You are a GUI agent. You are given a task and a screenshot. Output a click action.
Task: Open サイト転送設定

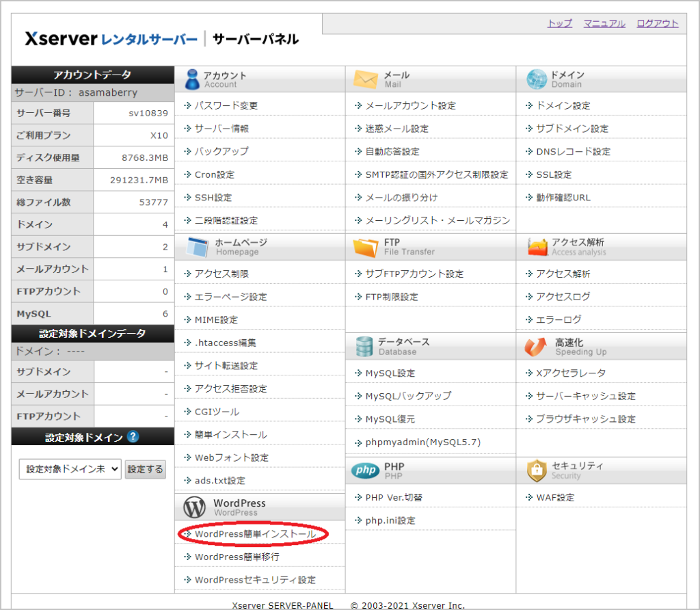click(x=226, y=366)
